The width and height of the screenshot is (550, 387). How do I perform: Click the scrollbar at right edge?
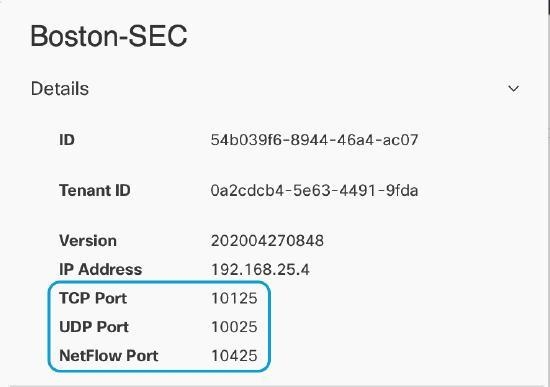tap(548, 7)
